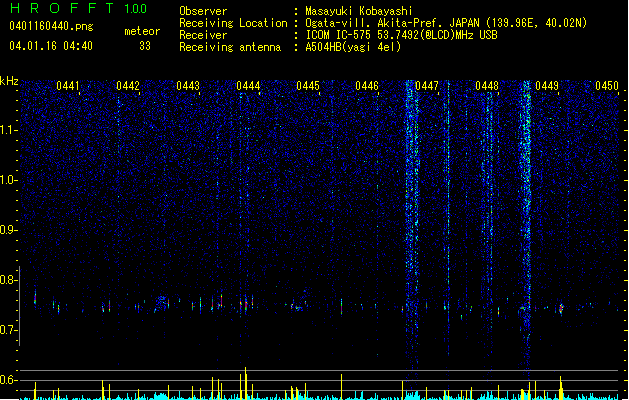
Task: Click the 0447 time marker
Action: (x=427, y=86)
